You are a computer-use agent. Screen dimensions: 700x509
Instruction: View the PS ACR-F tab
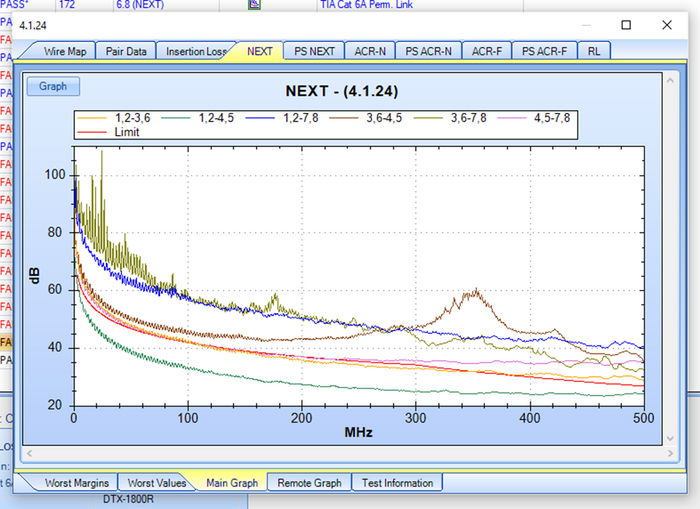544,51
